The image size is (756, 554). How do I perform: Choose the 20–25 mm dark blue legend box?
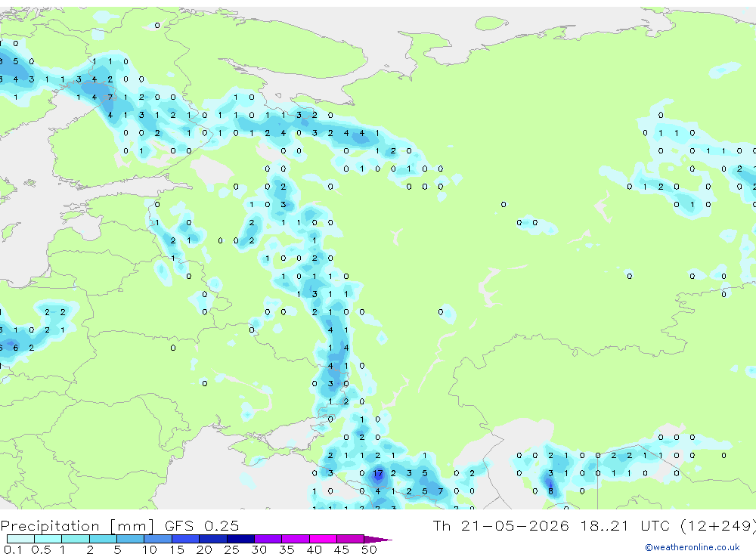click(213, 539)
